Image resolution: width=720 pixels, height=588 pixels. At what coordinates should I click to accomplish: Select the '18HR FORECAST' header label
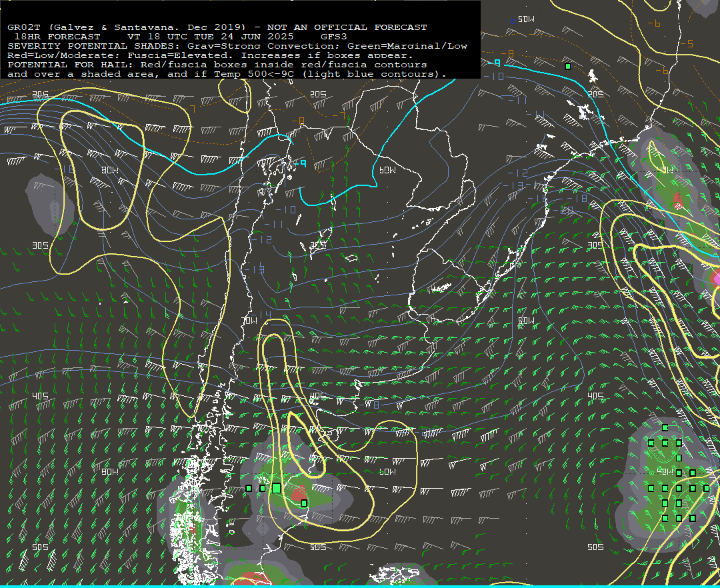pos(57,37)
